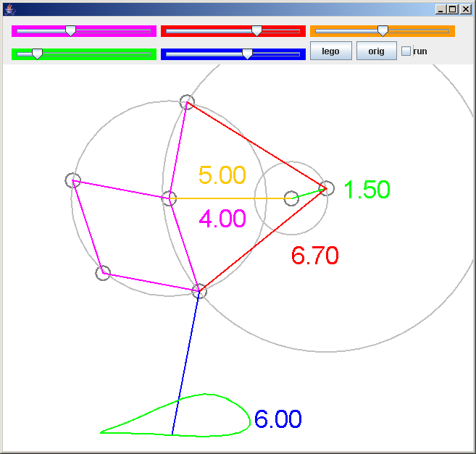
Task: Click the lego button
Action: (x=331, y=51)
